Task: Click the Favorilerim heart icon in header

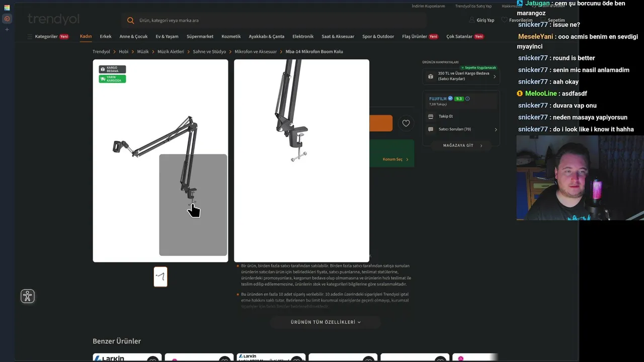Action: 504,20
